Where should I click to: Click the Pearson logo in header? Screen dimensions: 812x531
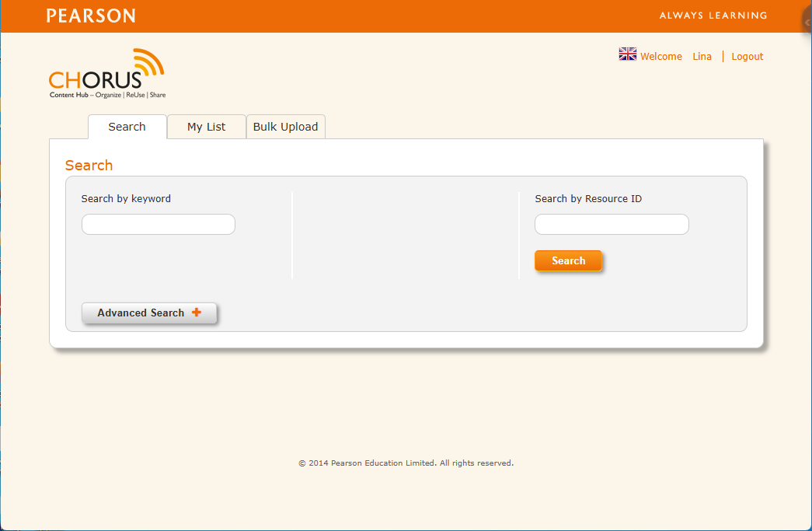91,16
